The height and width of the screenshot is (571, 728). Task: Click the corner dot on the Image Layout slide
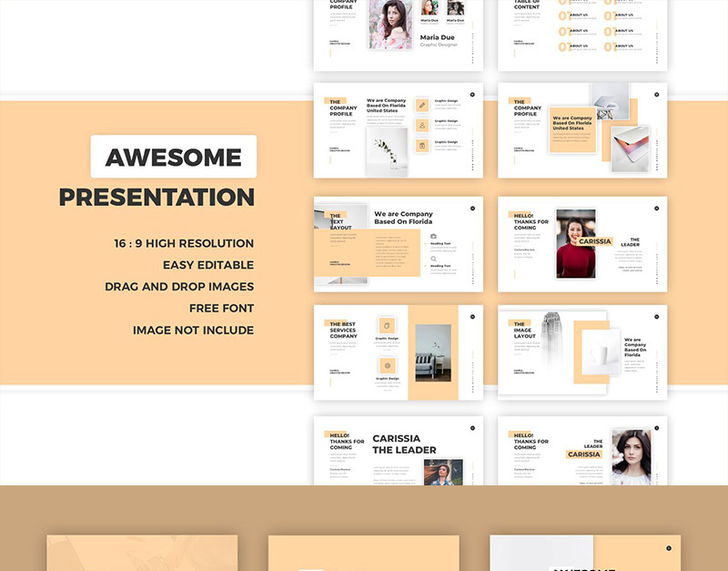[x=656, y=317]
